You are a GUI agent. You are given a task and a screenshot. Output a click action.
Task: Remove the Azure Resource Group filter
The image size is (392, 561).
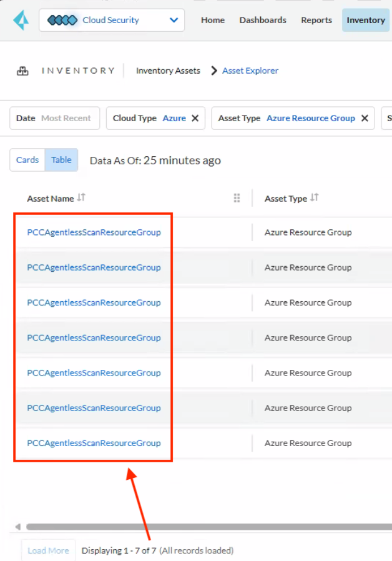tap(365, 118)
